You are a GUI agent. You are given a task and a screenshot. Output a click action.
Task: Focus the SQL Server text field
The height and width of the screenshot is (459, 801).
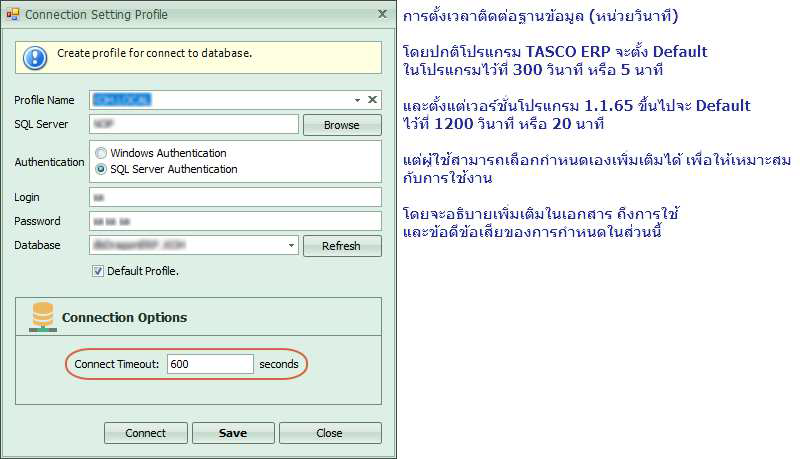click(x=194, y=124)
